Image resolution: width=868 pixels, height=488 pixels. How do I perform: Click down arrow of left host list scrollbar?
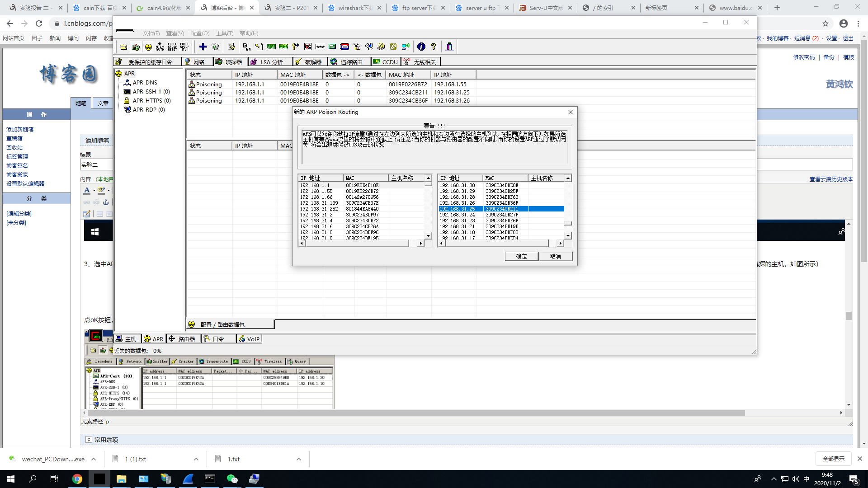click(428, 236)
